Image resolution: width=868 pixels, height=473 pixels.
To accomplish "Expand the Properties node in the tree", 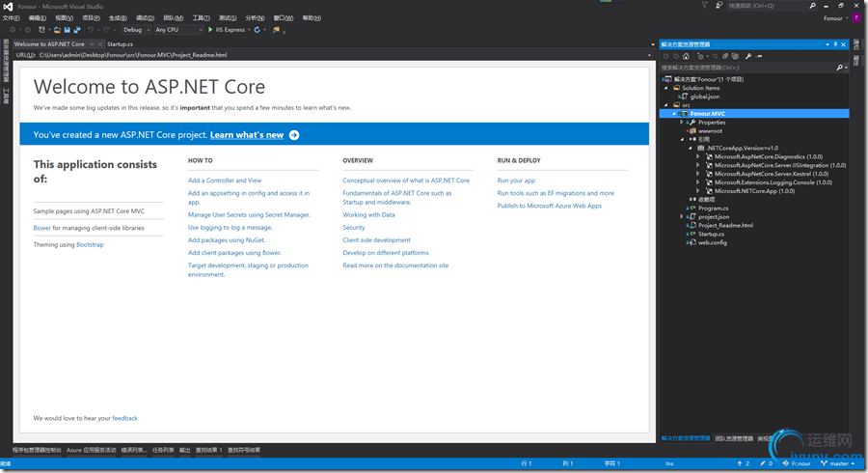I will [x=682, y=123].
